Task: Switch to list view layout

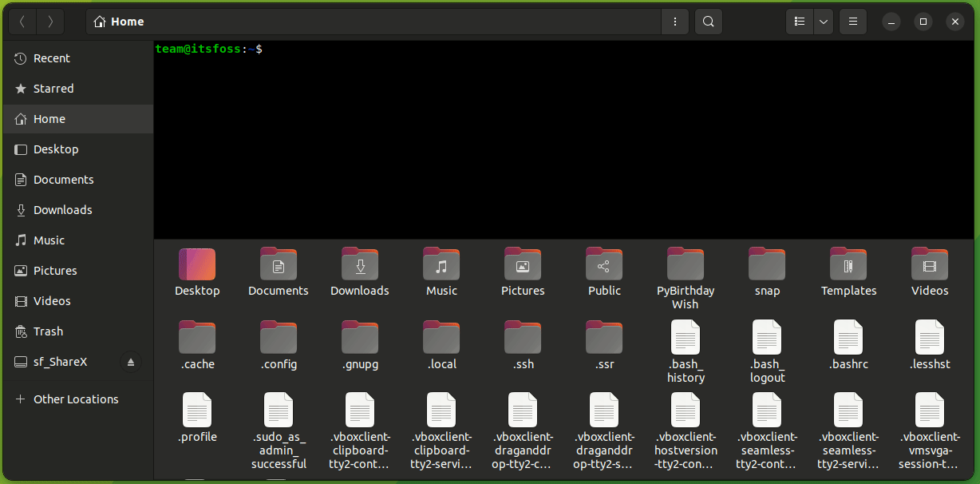Action: (799, 22)
